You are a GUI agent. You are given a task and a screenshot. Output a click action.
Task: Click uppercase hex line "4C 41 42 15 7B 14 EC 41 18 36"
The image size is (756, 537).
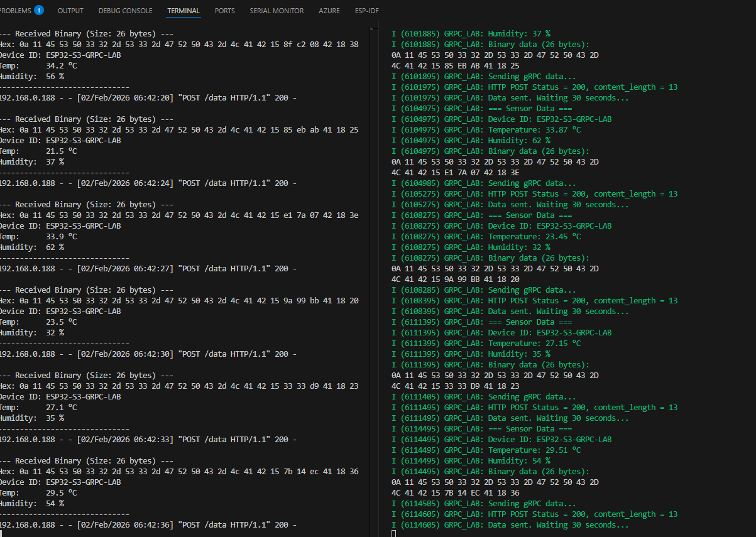(x=455, y=493)
